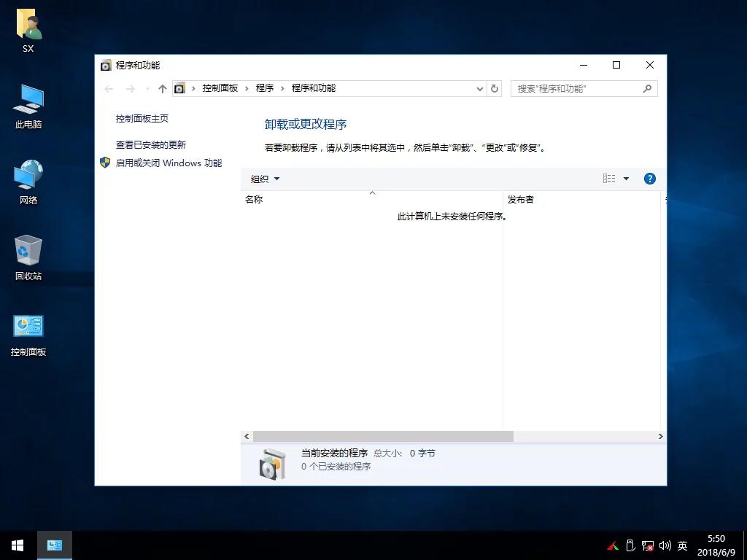
Task: Open the change-view dropdown arrow
Action: [x=626, y=178]
